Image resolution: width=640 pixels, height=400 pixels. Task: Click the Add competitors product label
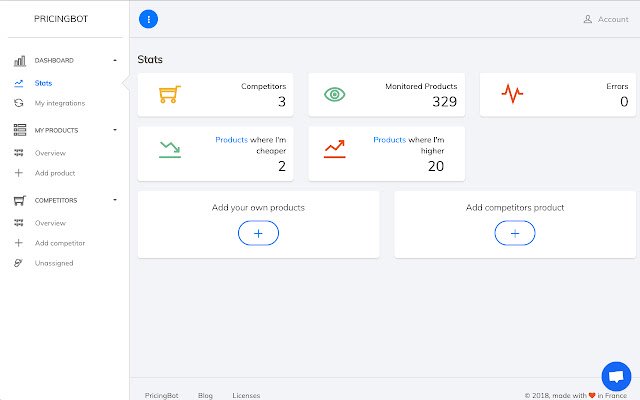[515, 207]
